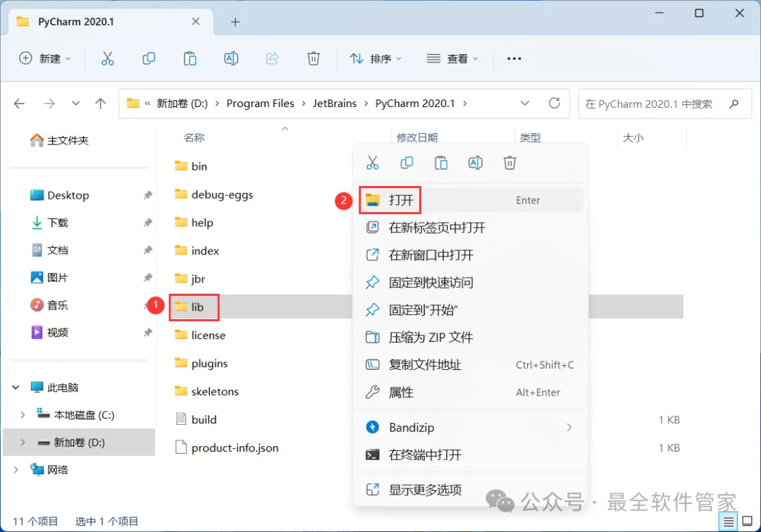Open 图片 in the sidebar
This screenshot has height=532, width=761.
[49, 278]
